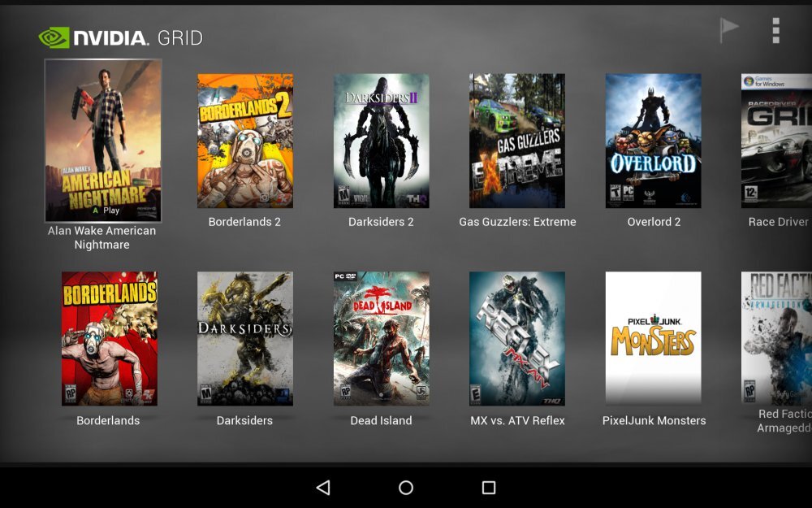Tap the Recent Apps square button
Screen dimensions: 812x508
click(488, 486)
